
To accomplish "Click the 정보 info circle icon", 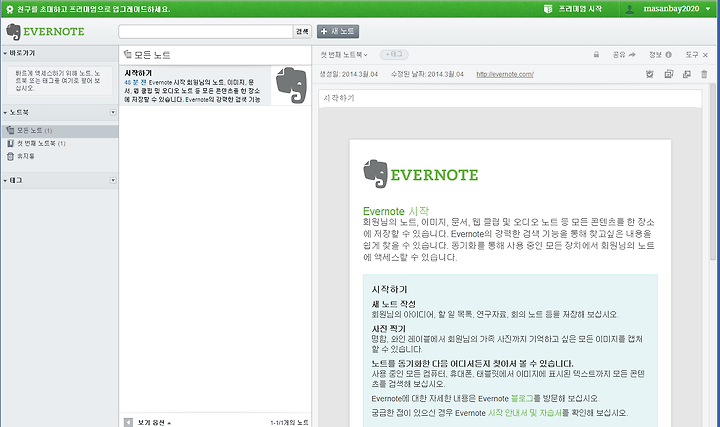I will pos(669,55).
